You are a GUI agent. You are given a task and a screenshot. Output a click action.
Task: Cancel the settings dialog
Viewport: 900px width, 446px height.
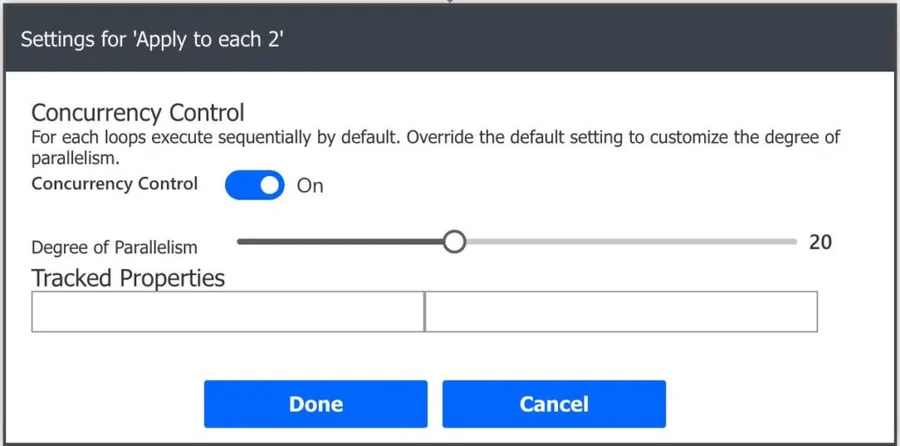click(554, 404)
